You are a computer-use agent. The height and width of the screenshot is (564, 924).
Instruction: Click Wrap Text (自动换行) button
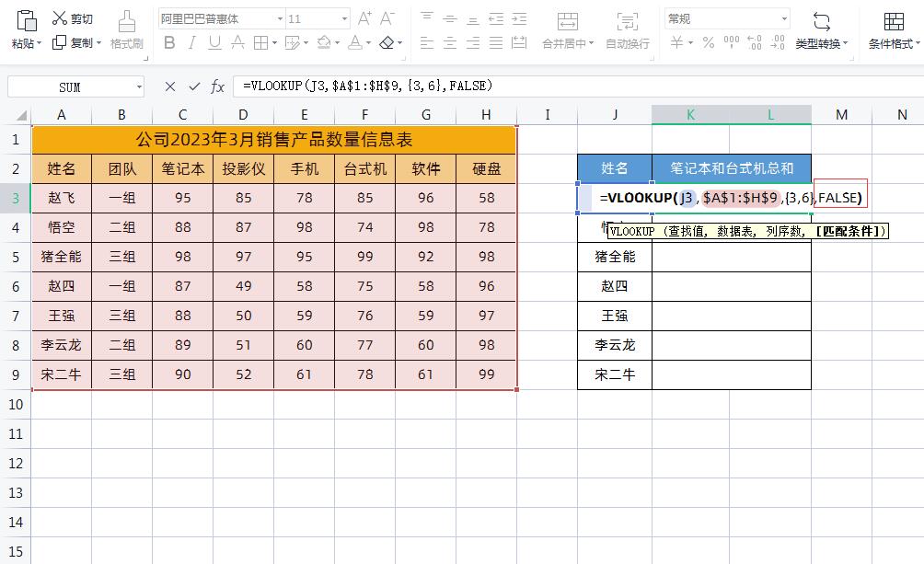628,30
